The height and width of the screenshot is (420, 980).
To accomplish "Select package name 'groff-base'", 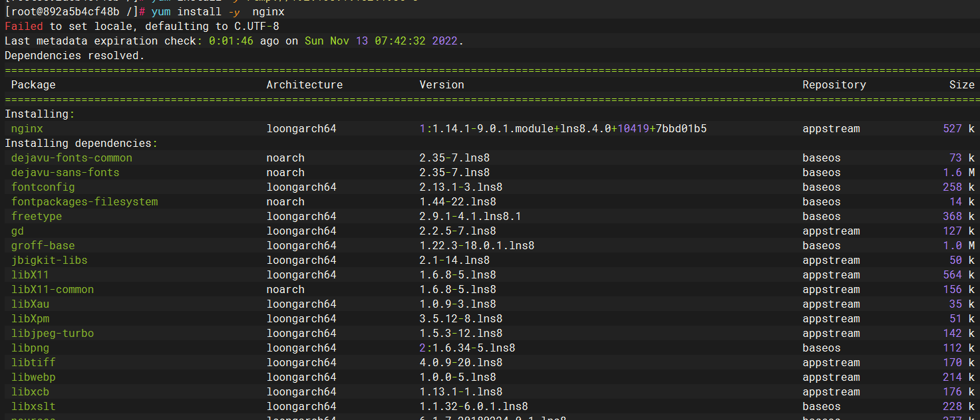I will pyautogui.click(x=43, y=245).
